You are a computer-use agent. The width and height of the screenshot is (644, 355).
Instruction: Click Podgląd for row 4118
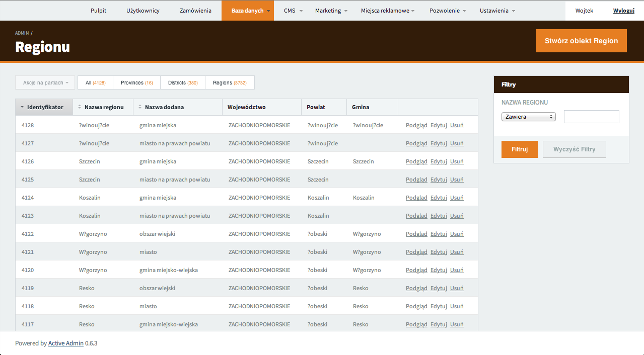416,306
